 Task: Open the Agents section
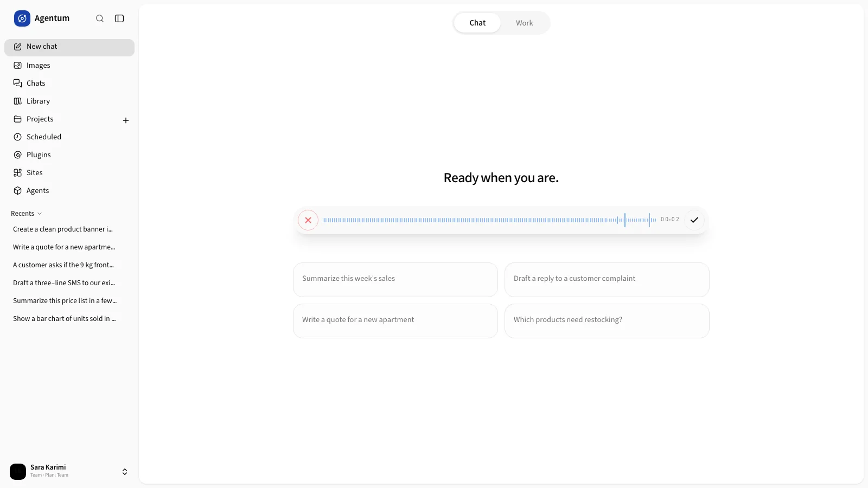coord(69,190)
